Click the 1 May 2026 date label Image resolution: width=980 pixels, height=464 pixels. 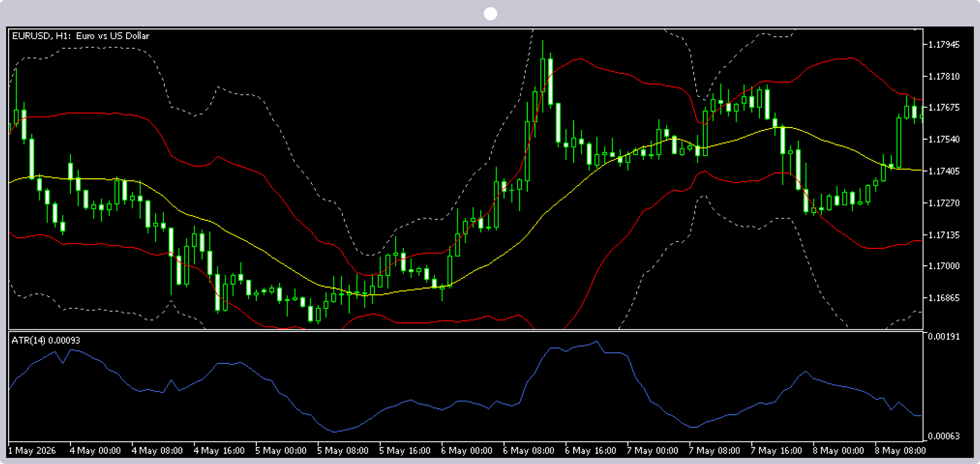tap(32, 451)
